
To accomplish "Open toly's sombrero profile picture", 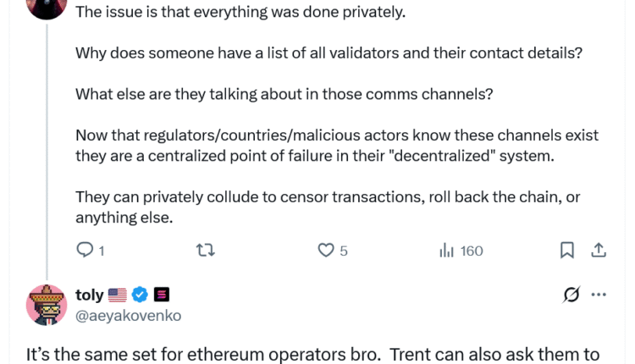I will tap(47, 305).
